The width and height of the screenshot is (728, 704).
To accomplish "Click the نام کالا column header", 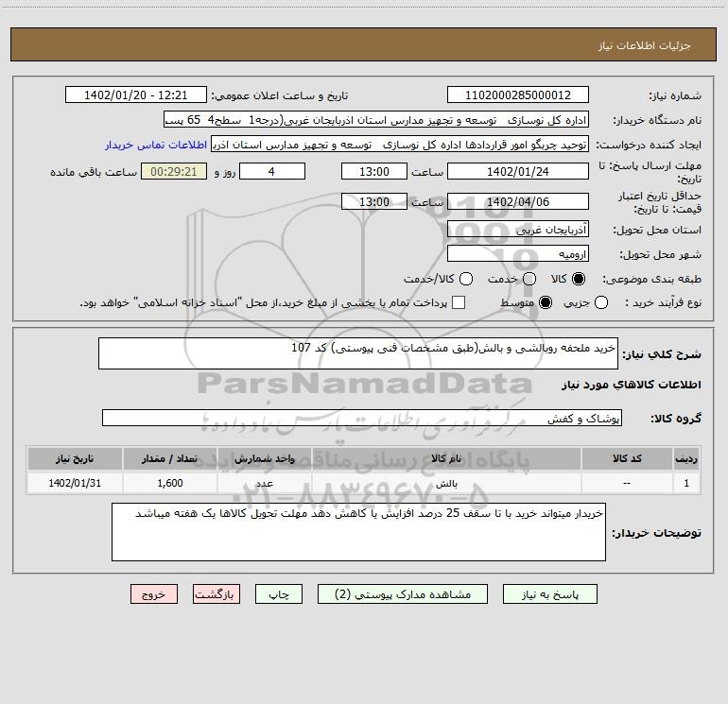I will tap(446, 458).
